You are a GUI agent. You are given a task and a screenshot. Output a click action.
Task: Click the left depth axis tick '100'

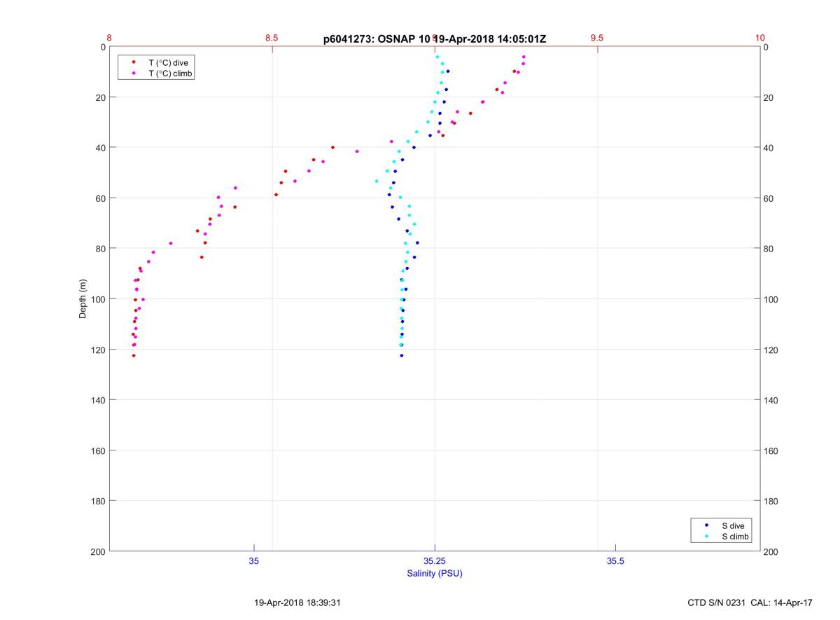[99, 299]
